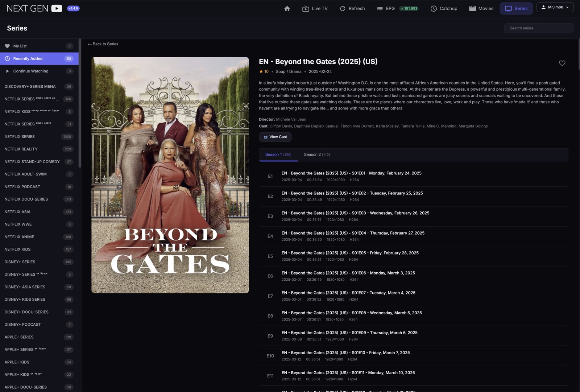
Task: Go back via Back to Series link
Action: click(103, 44)
